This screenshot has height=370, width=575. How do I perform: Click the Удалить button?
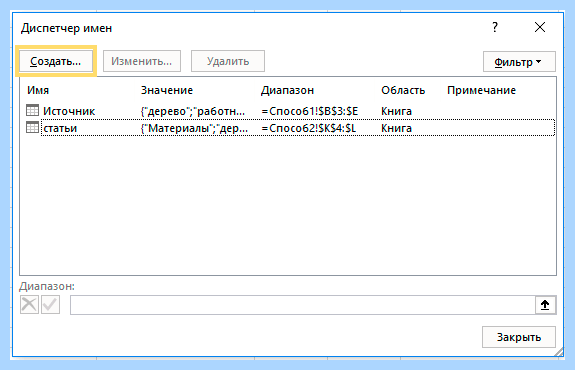228,61
